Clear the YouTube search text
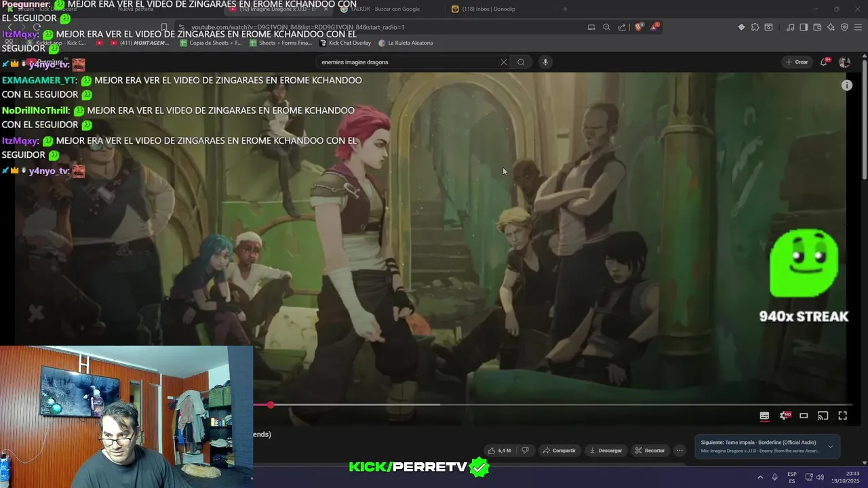 504,62
